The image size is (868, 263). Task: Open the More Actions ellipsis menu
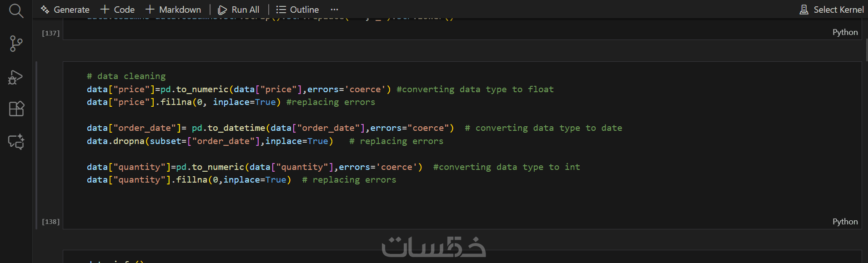point(335,10)
